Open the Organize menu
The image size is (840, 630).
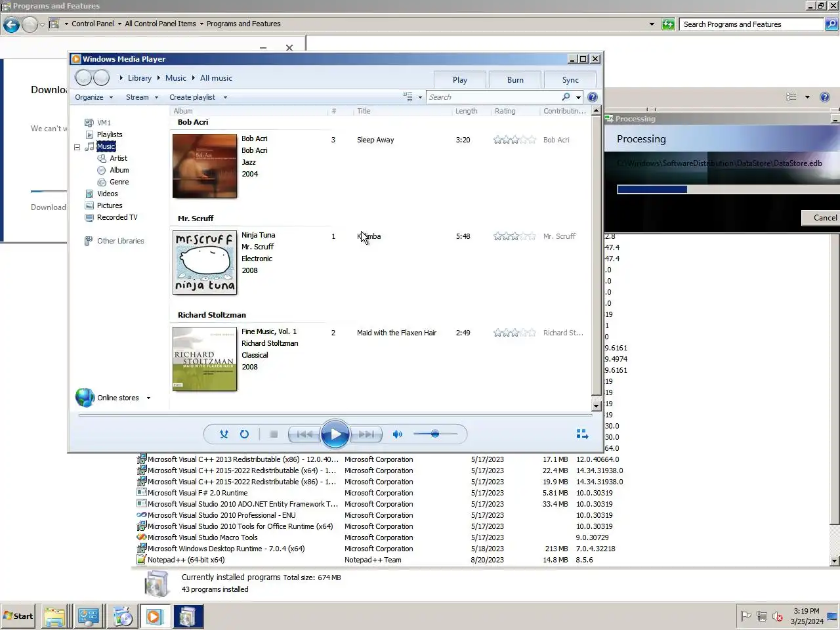(x=94, y=97)
